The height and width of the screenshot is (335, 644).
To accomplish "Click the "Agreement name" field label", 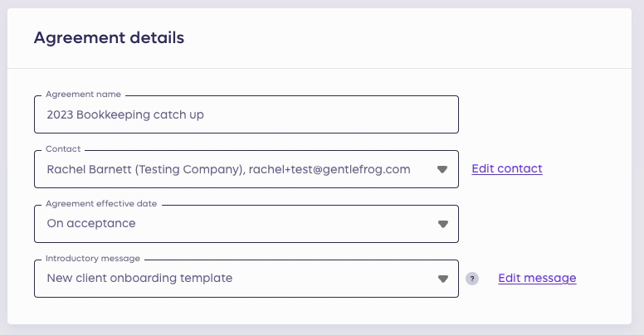I will 83,94.
